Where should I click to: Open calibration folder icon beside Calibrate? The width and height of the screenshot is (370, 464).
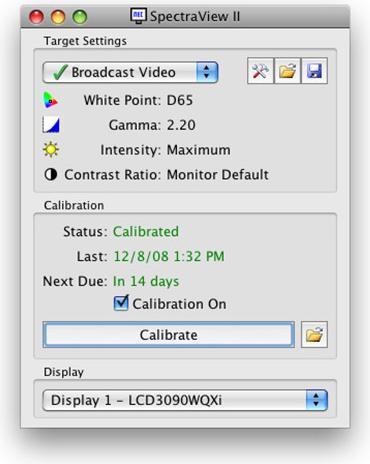pyautogui.click(x=314, y=334)
